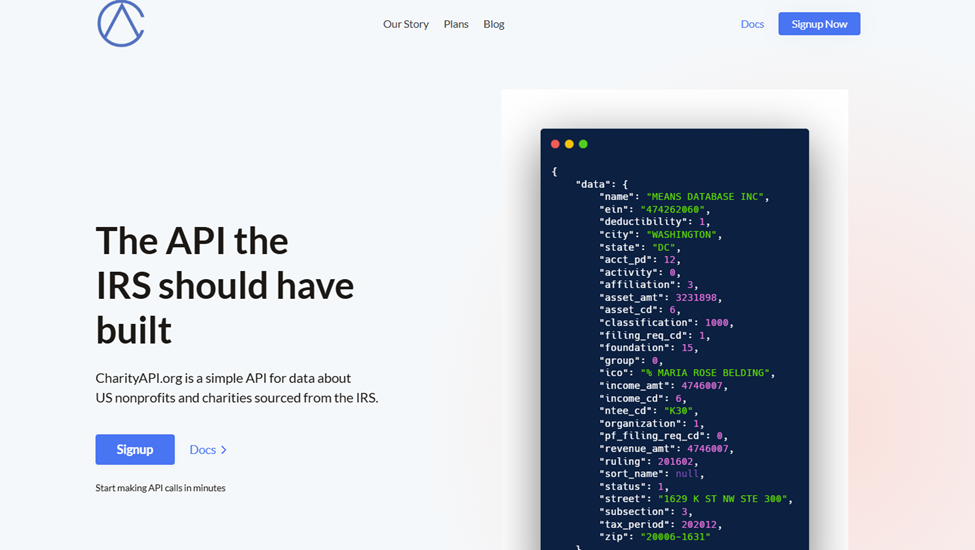Click the green dot in code window
This screenshot has height=550, width=975.
click(583, 144)
